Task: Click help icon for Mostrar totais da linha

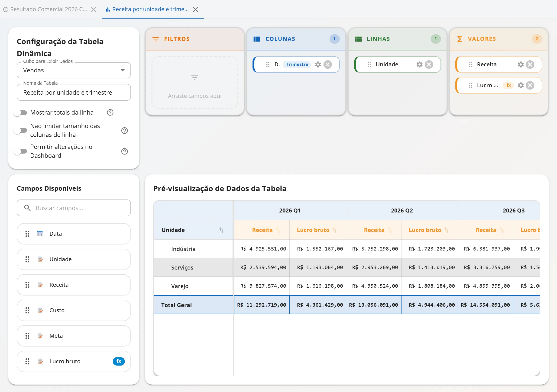Action: coord(110,112)
